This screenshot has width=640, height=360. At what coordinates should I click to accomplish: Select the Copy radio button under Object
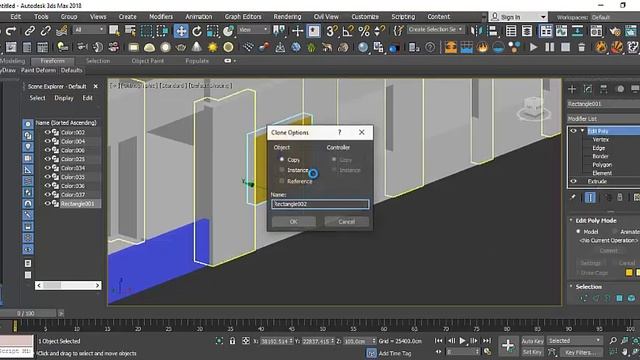click(x=282, y=159)
